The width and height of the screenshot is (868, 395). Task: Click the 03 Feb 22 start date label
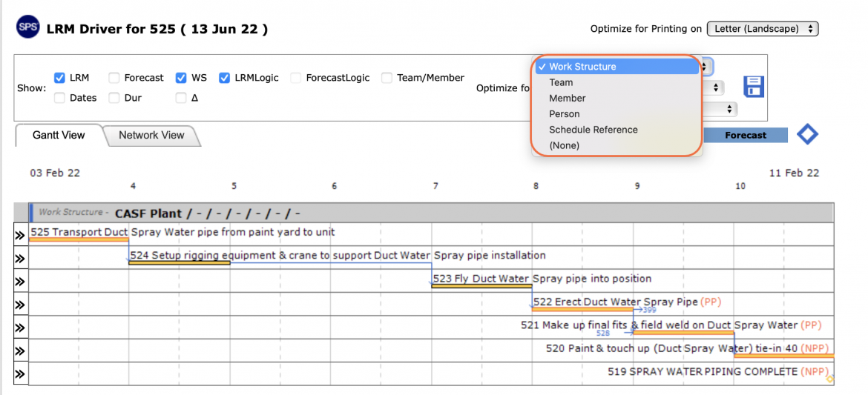coord(55,173)
